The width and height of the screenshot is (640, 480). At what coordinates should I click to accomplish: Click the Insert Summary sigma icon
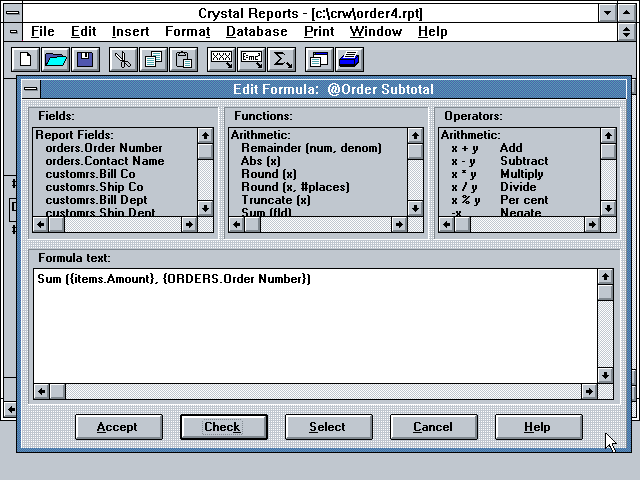point(282,60)
